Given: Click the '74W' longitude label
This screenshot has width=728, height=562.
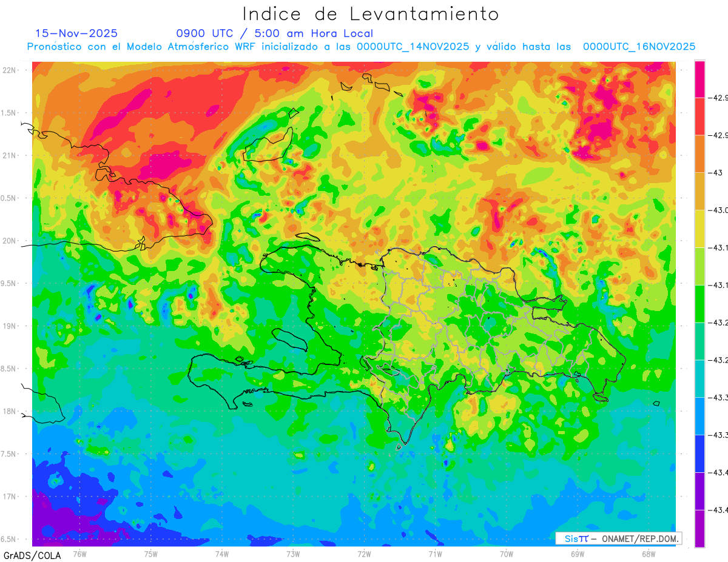Looking at the screenshot, I should coord(221,554).
